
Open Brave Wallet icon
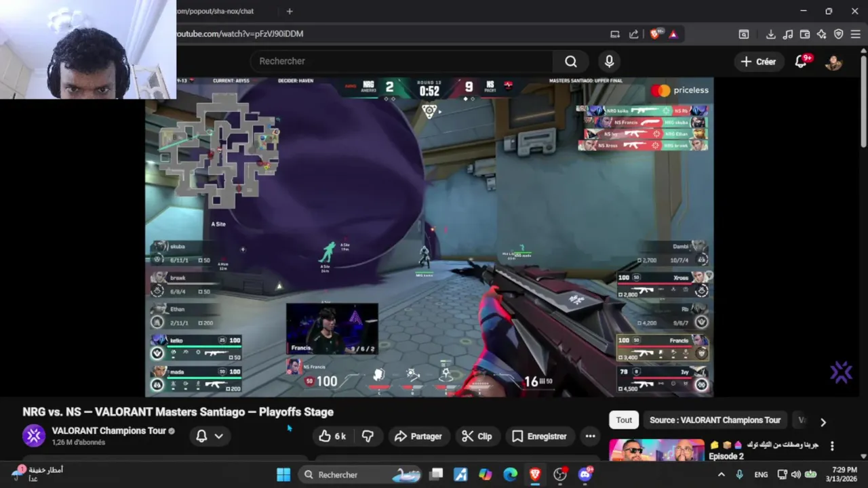(x=805, y=34)
